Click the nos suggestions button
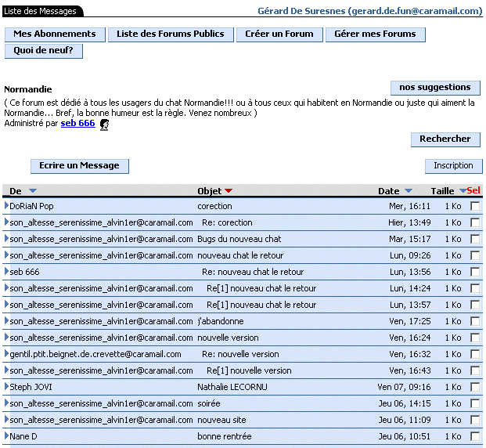 tap(435, 88)
